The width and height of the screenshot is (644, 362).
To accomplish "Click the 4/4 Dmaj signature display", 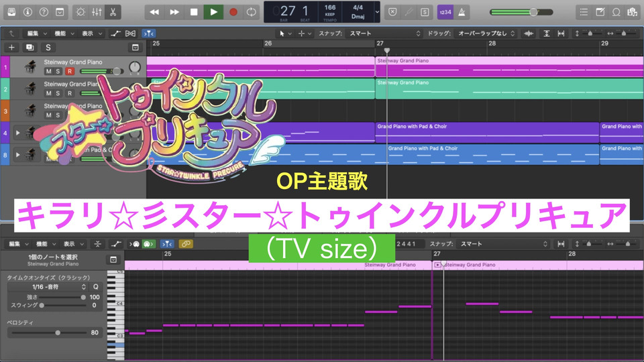I will [358, 12].
